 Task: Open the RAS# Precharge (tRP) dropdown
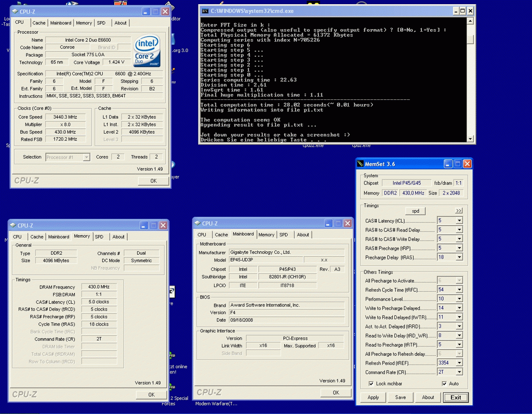click(x=459, y=248)
